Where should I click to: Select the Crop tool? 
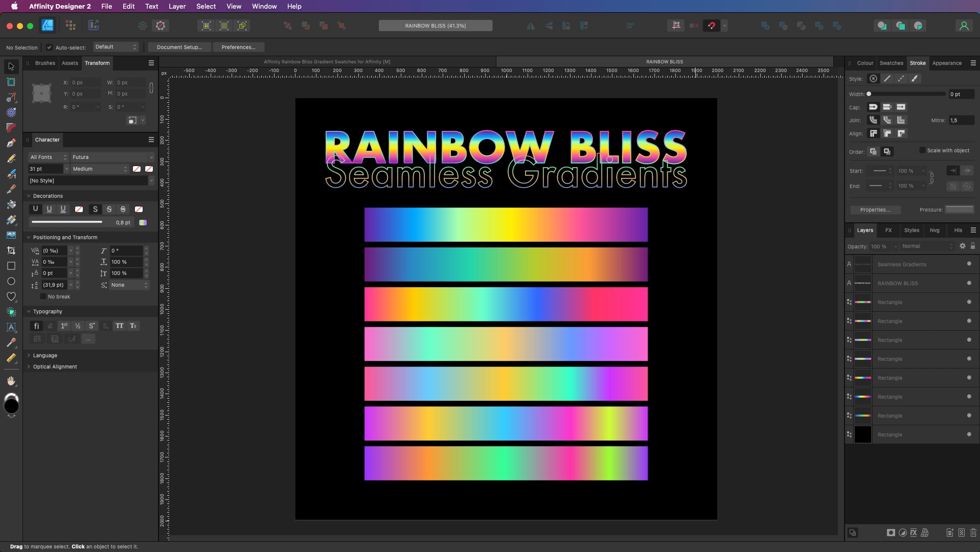click(11, 250)
